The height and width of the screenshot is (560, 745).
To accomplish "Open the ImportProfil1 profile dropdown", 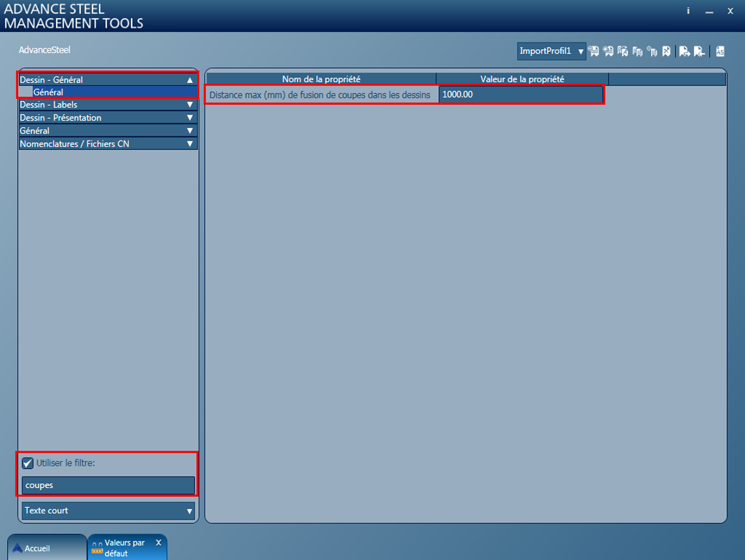I will point(552,51).
